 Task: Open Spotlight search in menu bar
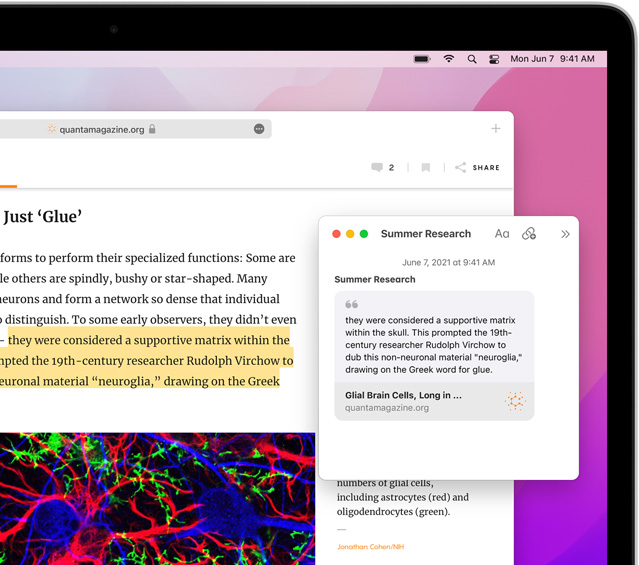(471, 59)
